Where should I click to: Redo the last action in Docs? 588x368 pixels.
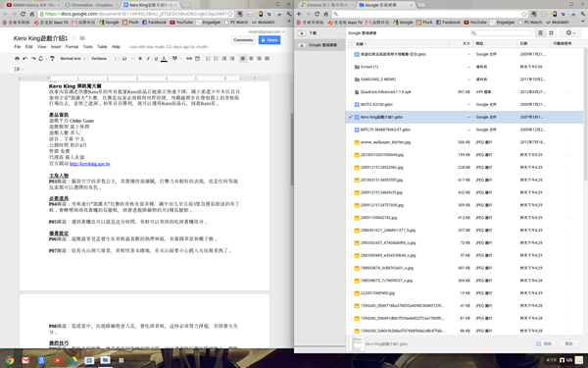33,59
